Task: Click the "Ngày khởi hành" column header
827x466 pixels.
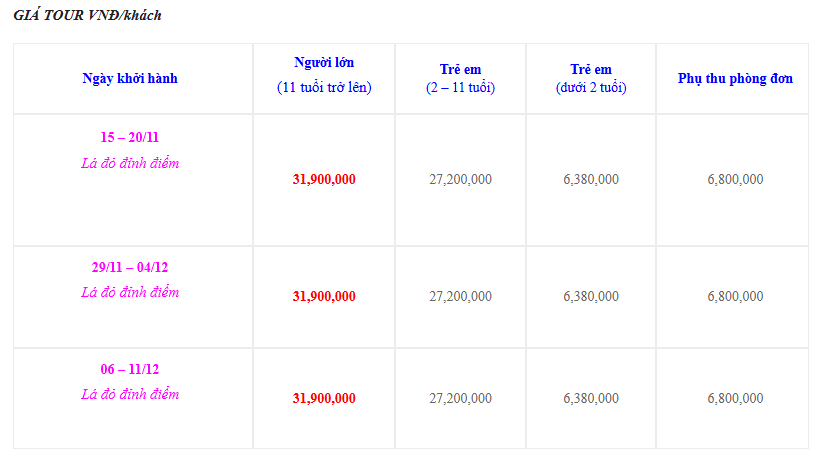Action: point(131,78)
